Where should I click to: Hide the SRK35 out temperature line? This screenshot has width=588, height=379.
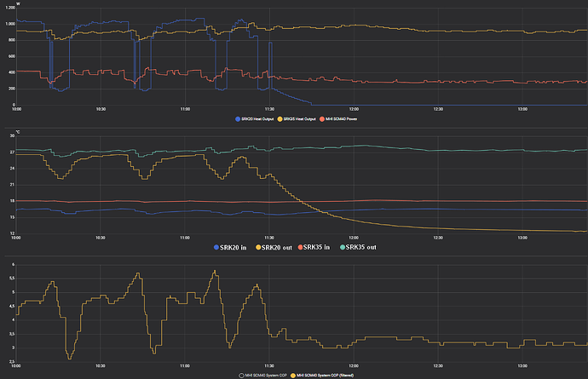[357, 247]
